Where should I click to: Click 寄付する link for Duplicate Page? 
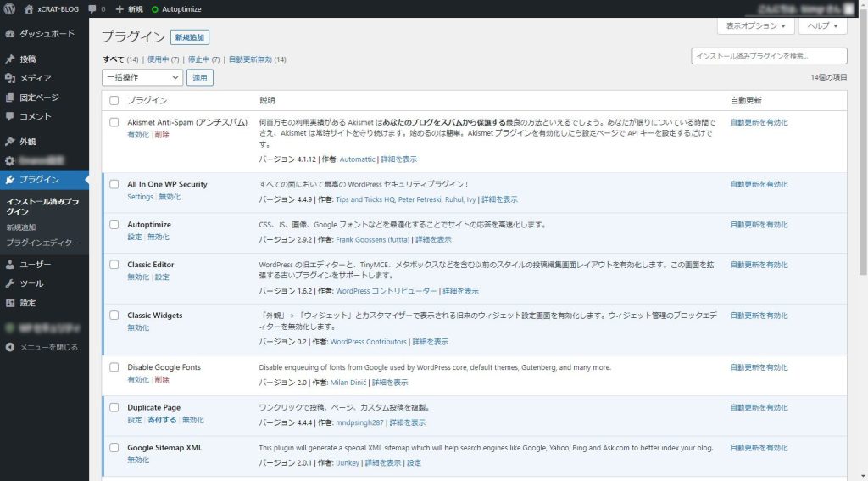pyautogui.click(x=162, y=420)
